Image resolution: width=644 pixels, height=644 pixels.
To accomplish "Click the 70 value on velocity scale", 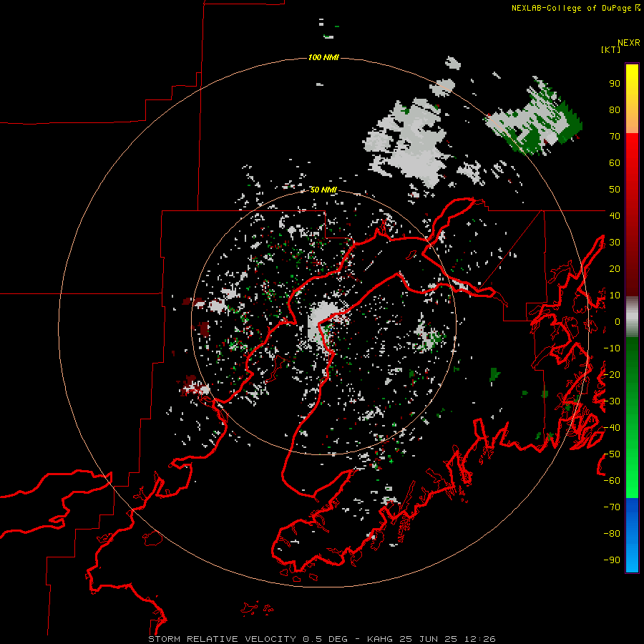I will pyautogui.click(x=615, y=137).
